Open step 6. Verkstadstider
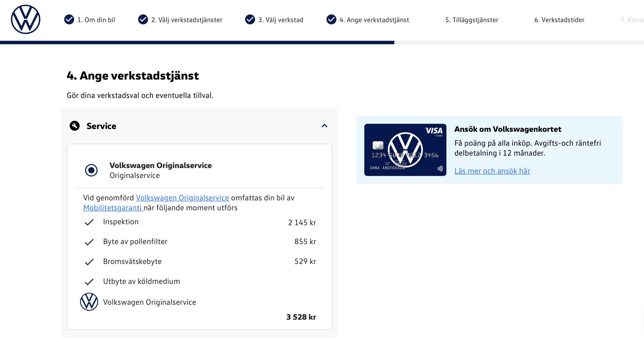 [x=559, y=20]
